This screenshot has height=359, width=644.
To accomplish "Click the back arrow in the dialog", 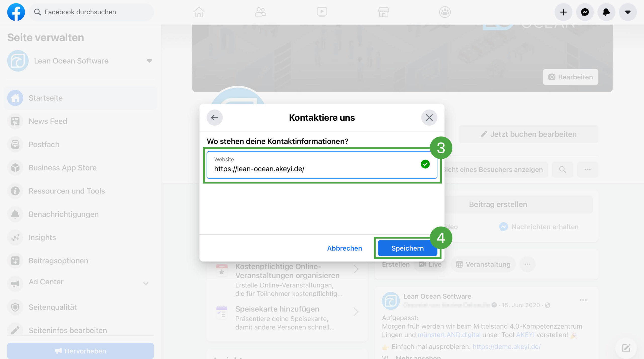I will (x=215, y=117).
